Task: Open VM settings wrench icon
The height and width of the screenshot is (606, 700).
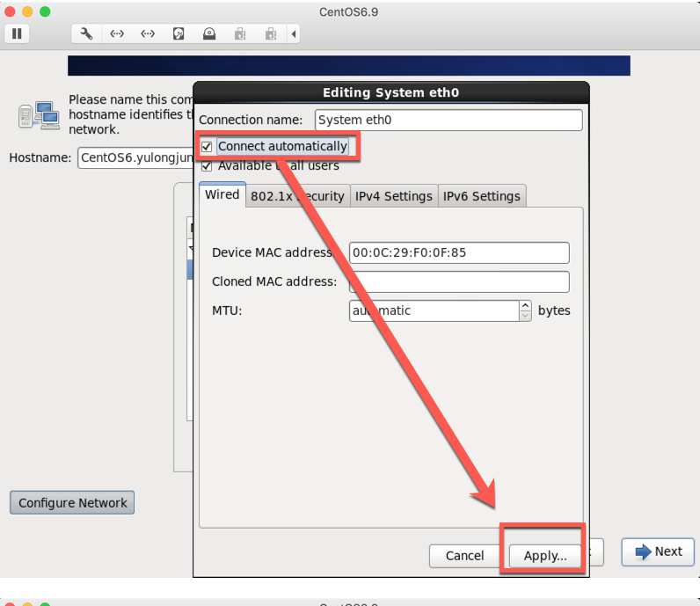Action: point(86,33)
